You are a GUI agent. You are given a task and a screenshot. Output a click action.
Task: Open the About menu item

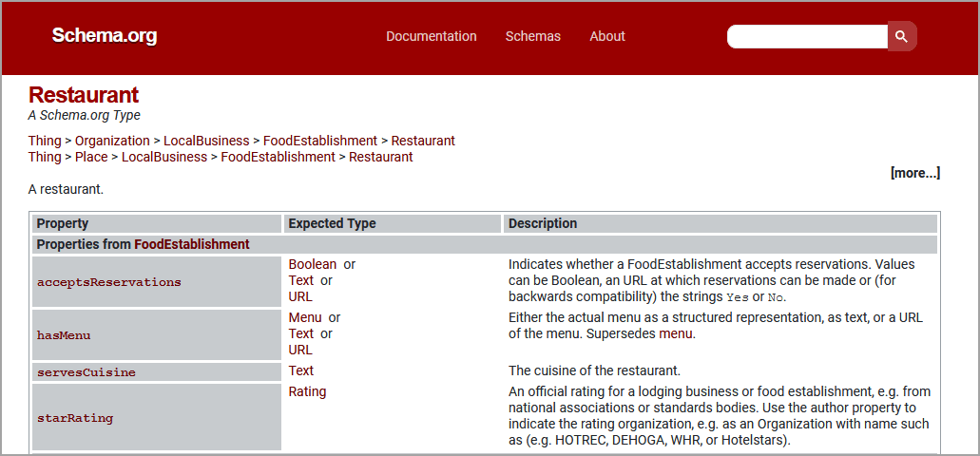pos(607,36)
